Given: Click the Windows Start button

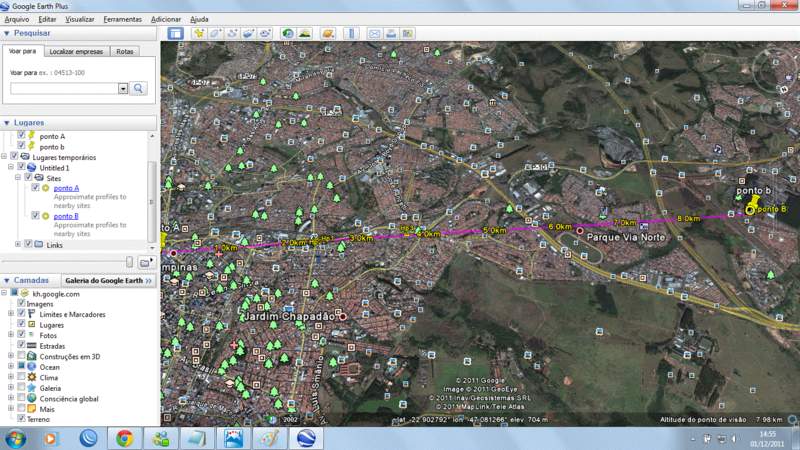Looking at the screenshot, I should [x=15, y=438].
